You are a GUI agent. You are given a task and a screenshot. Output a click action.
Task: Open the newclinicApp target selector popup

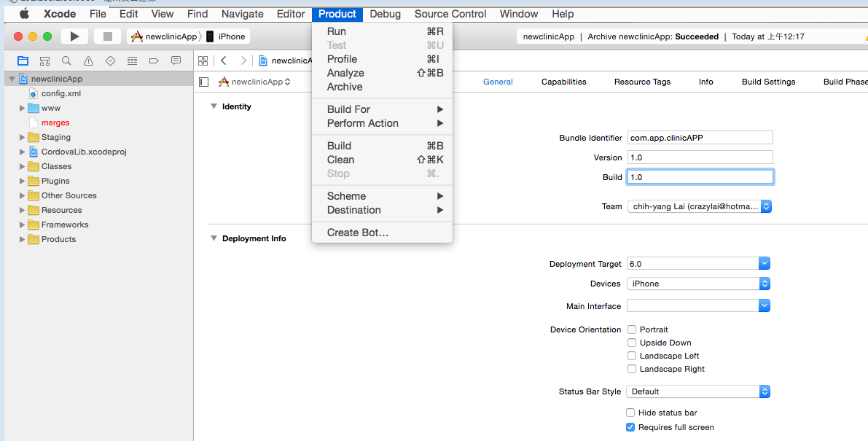(254, 82)
